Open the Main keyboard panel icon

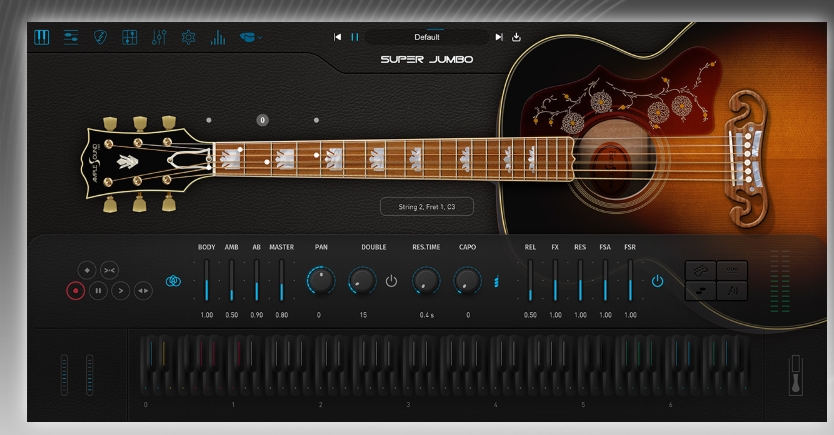point(41,37)
